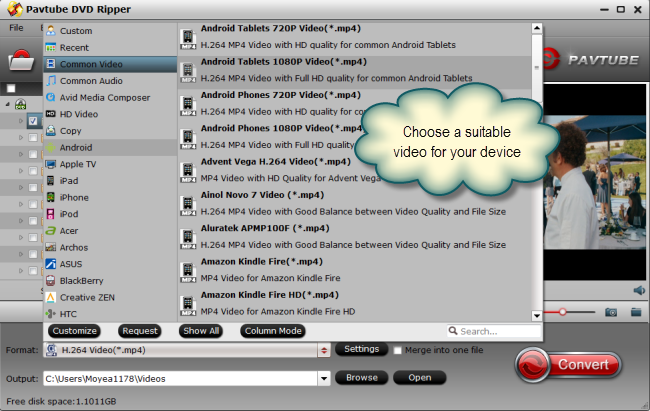
Task: Open snapshot folder icon under preview
Action: (x=636, y=312)
